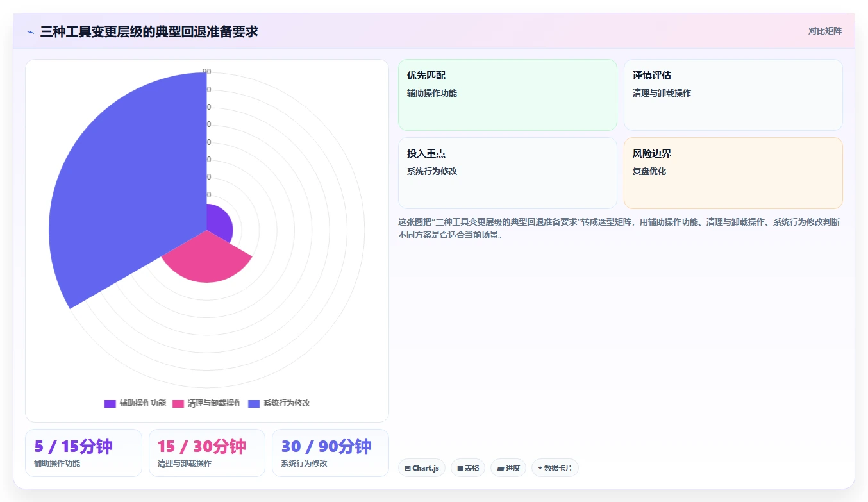Viewport: 868px width, 502px height.
Task: Select the 风险边界 card
Action: click(733, 173)
